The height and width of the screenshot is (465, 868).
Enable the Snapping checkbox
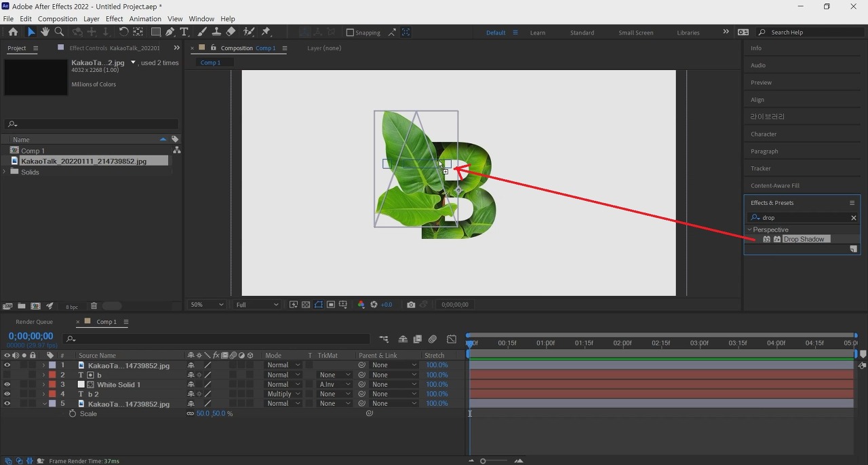[350, 33]
